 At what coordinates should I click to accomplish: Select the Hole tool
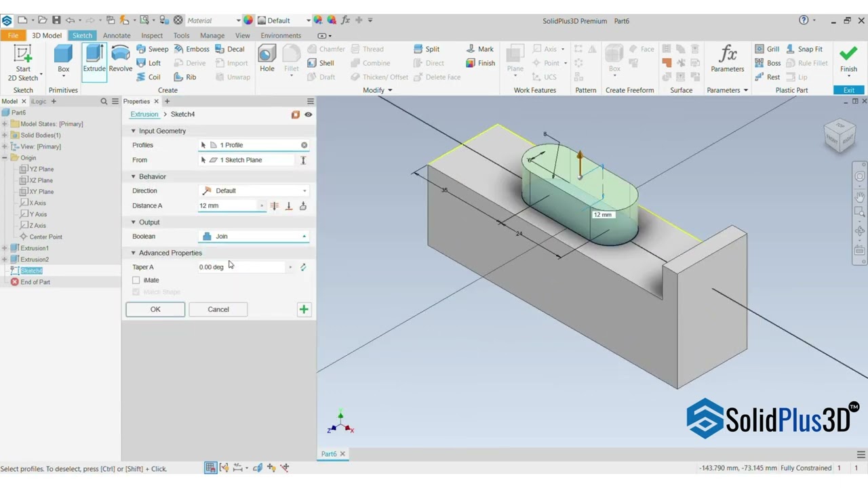[x=267, y=60]
